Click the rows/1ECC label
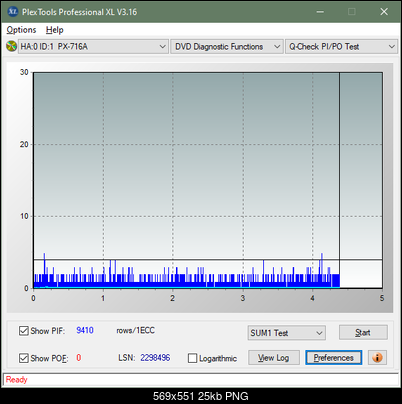This screenshot has height=404, width=402. point(135,330)
